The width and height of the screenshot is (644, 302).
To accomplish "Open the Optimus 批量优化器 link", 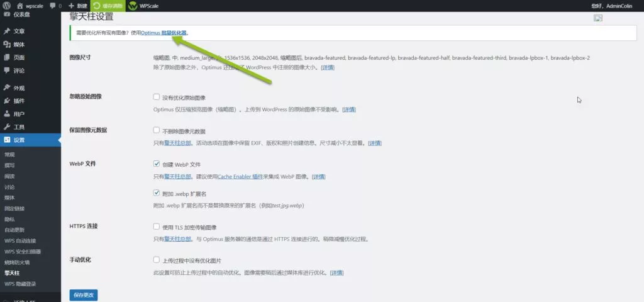I will (164, 33).
